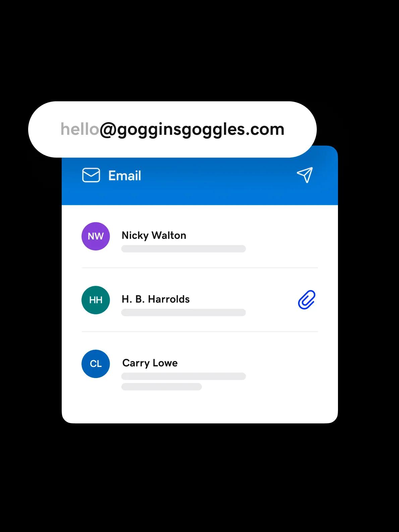
Task: Click the envelope mail icon
Action: [91, 175]
